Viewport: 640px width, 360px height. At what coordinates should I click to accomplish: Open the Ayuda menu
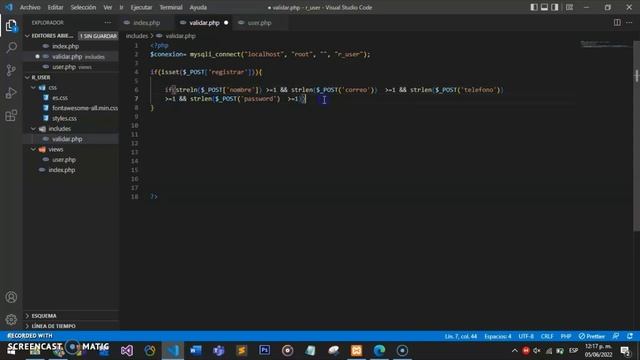pos(198,7)
